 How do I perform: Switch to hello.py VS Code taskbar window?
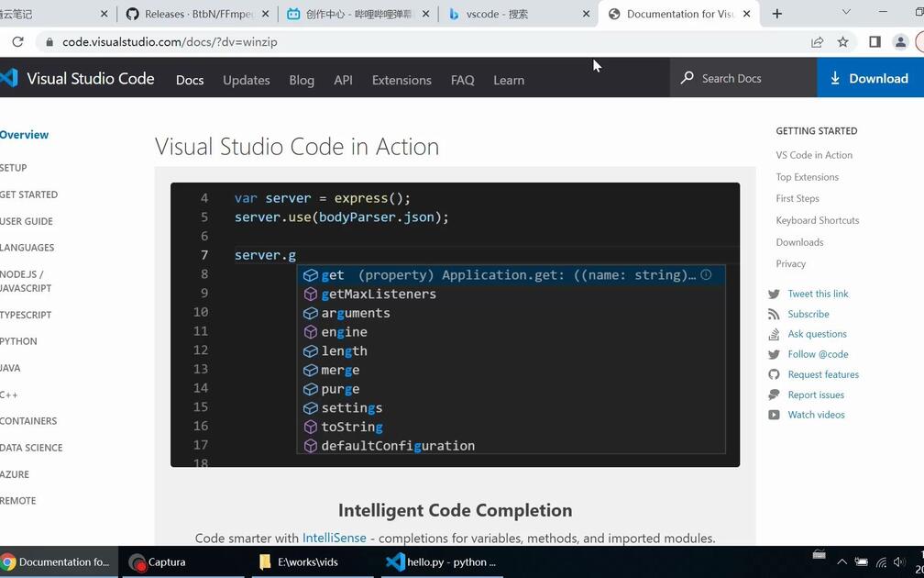pos(441,562)
